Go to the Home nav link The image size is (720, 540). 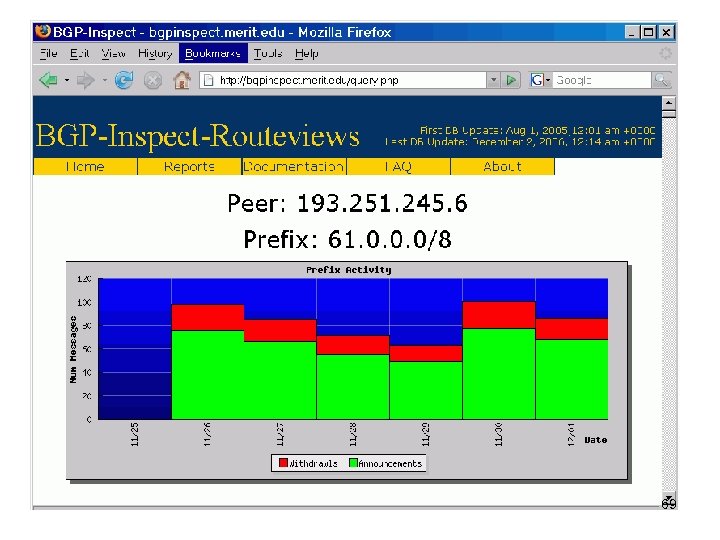pyautogui.click(x=85, y=166)
